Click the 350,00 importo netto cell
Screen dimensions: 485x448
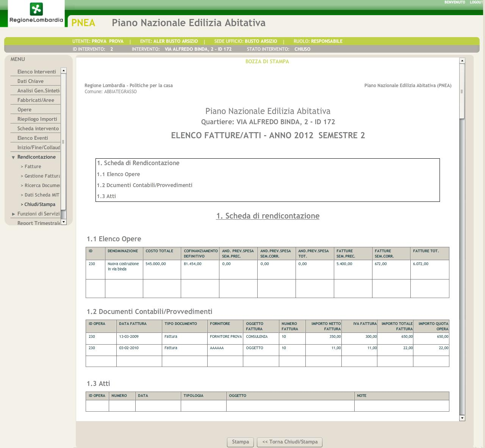[x=324, y=338]
